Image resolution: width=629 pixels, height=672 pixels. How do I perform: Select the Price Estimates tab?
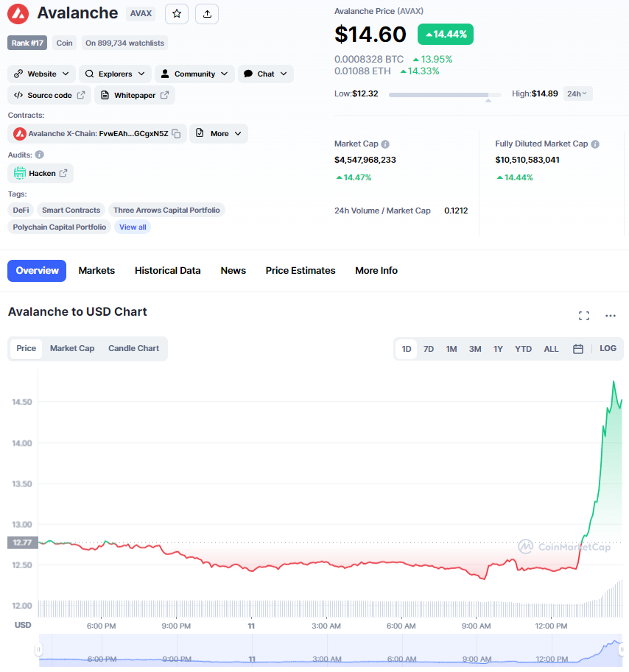[x=301, y=271]
